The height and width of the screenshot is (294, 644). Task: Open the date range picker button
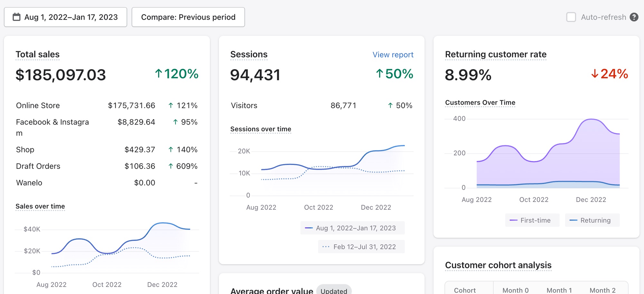65,17
